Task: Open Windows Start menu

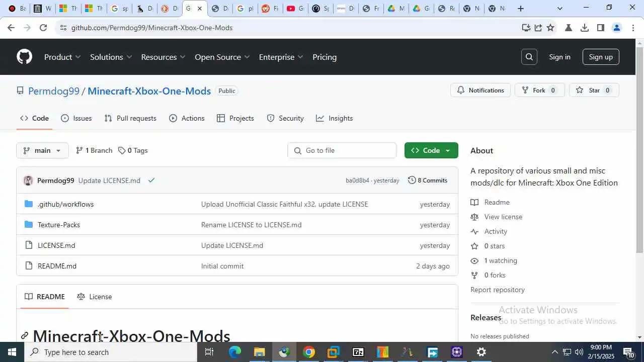Action: (x=12, y=352)
